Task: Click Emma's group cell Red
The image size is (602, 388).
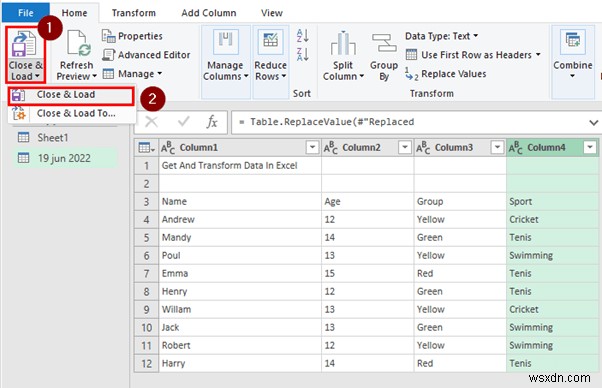Action: click(460, 274)
